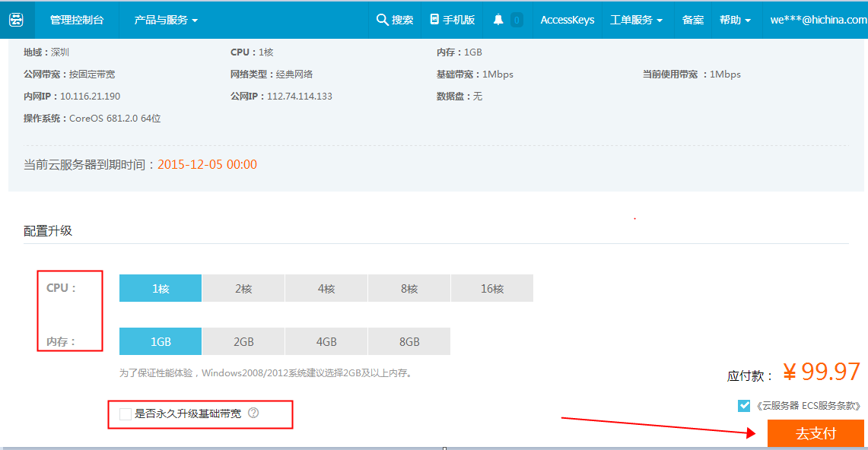The width and height of the screenshot is (868, 450).
Task: Open the 备案 navigation item
Action: [692, 20]
